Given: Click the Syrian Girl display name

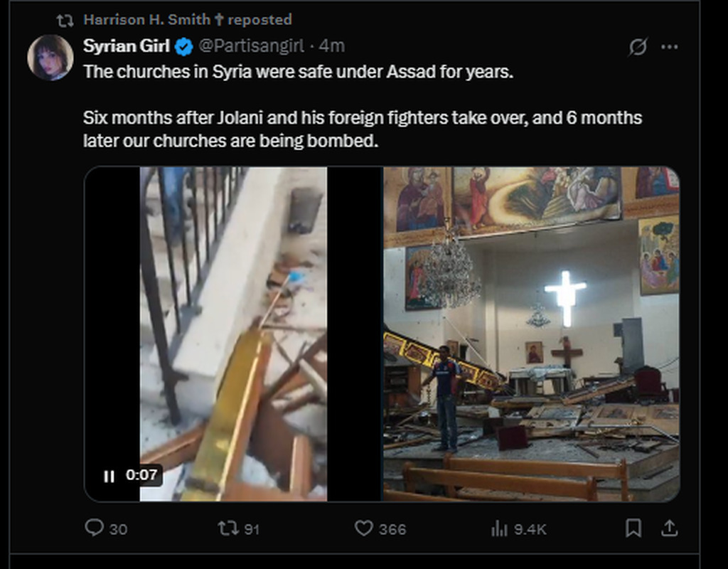Looking at the screenshot, I should pyautogui.click(x=127, y=46).
